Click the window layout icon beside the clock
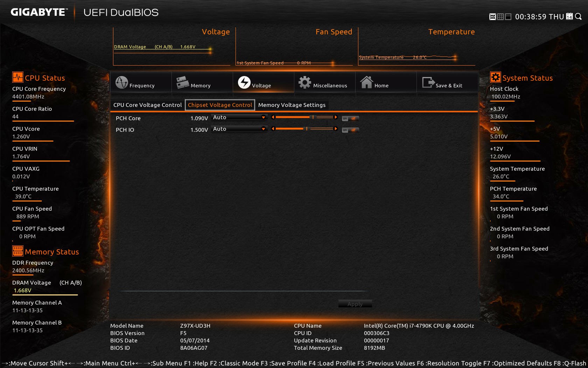 coord(508,16)
